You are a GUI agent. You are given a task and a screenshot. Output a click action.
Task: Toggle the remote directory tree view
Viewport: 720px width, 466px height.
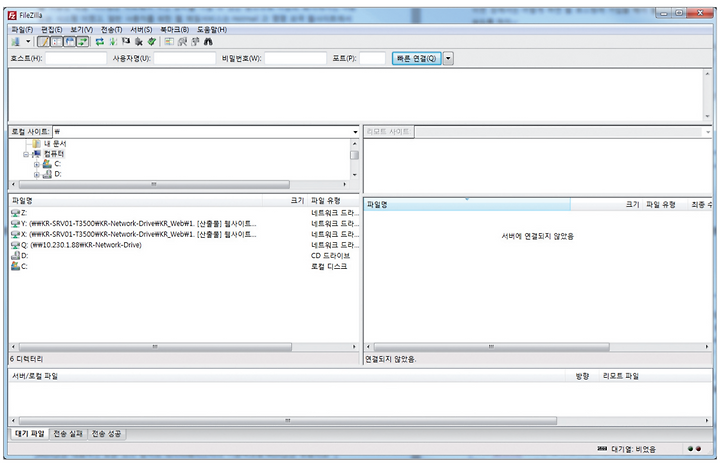click(70, 42)
